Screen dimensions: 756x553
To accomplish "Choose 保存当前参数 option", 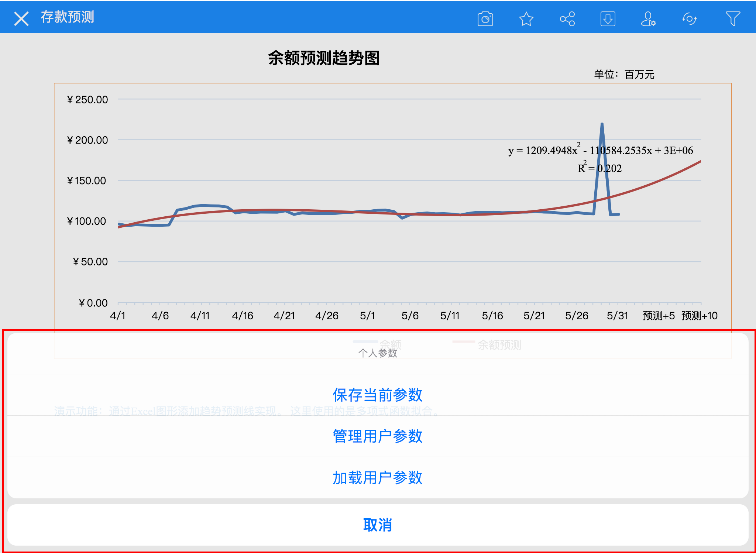I will pos(378,395).
